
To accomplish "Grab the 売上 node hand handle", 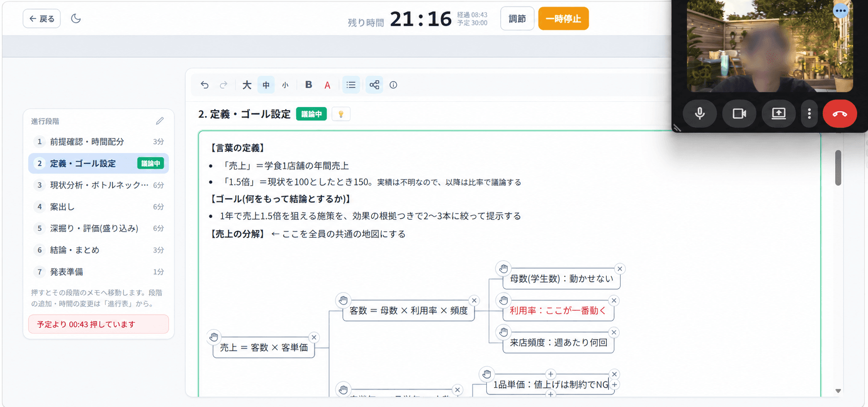I will [x=214, y=337].
